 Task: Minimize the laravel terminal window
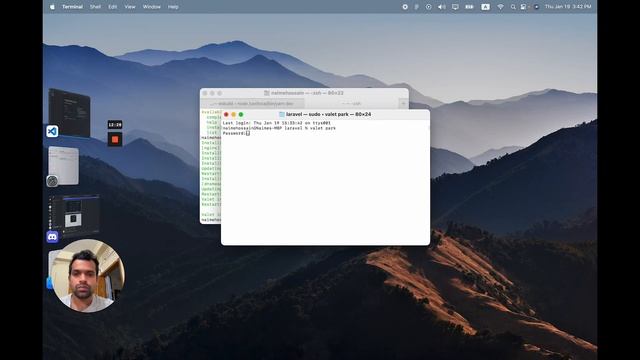click(233, 114)
